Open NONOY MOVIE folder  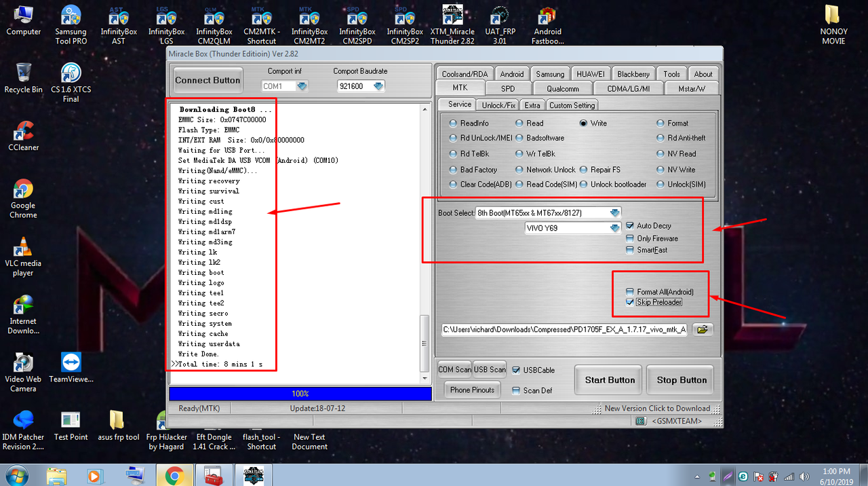833,25
